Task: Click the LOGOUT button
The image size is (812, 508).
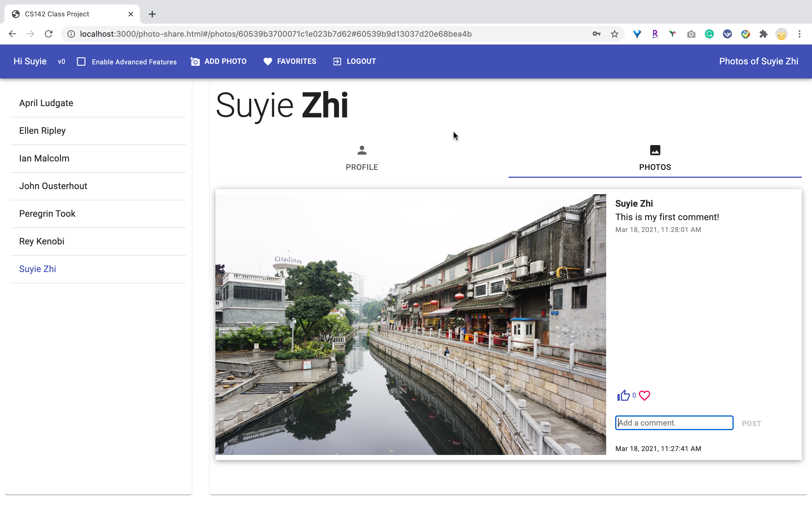Action: (x=355, y=62)
